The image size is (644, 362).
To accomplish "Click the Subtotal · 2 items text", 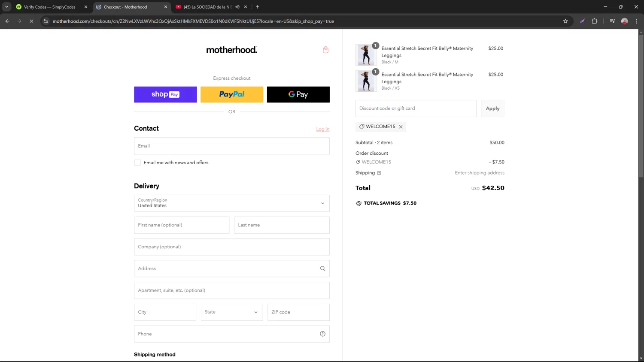I will [x=374, y=142].
